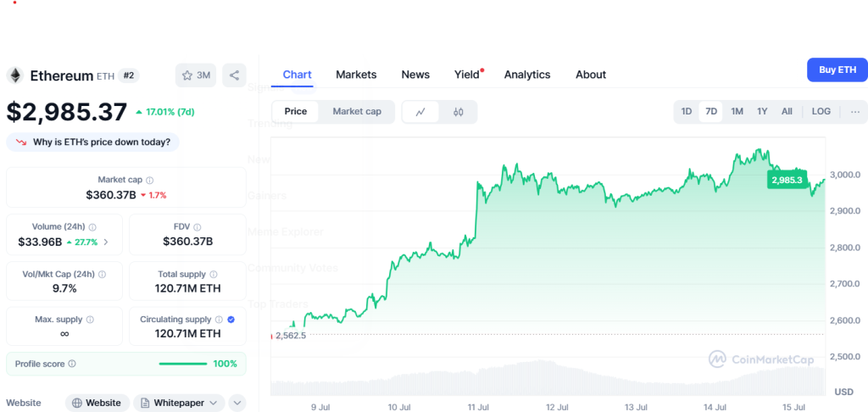The height and width of the screenshot is (412, 868).
Task: Toggle the LOG scale option
Action: (x=821, y=112)
